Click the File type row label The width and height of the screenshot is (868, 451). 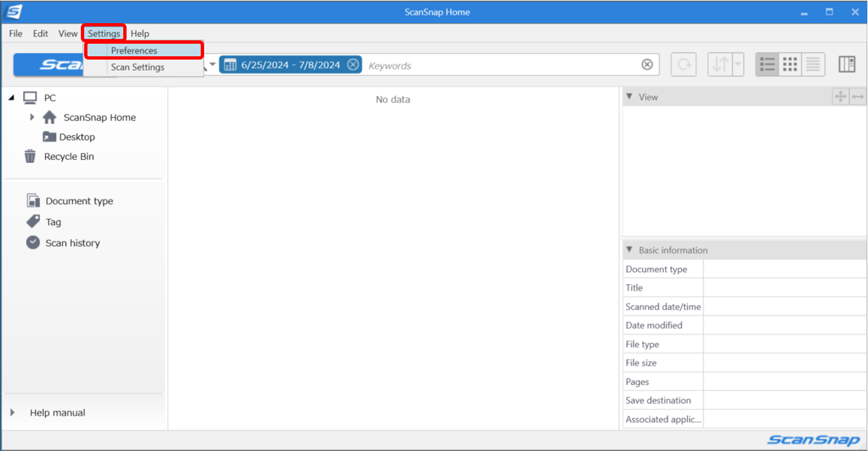click(643, 344)
